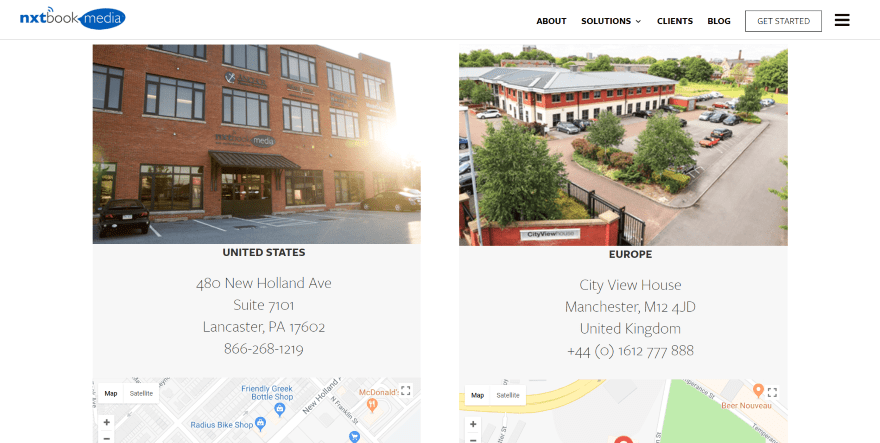Select Map view on the Lancaster map
Screen dimensions: 880x443
tap(111, 393)
